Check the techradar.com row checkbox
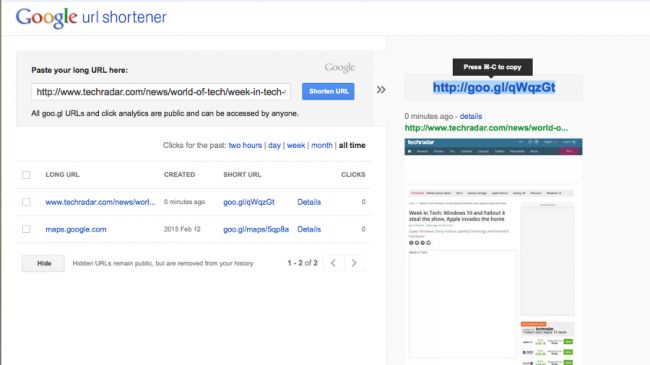 pos(27,202)
